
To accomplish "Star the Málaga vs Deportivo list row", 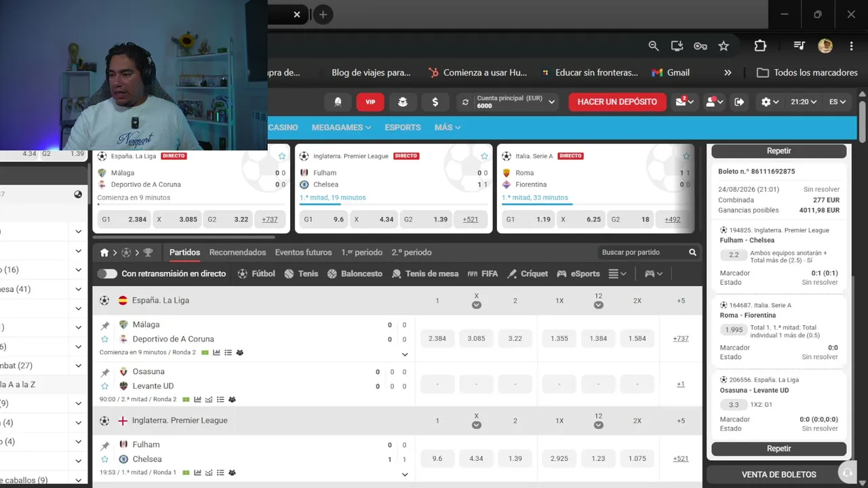I will tap(105, 339).
